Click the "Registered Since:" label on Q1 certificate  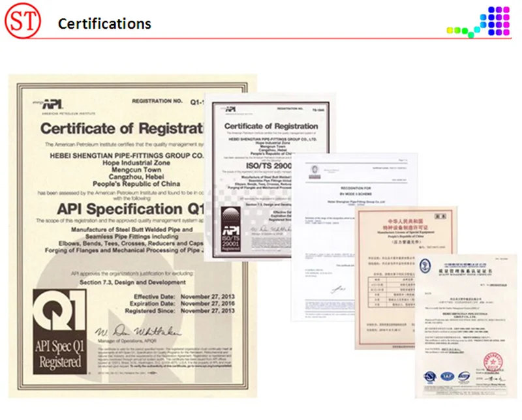point(150,311)
